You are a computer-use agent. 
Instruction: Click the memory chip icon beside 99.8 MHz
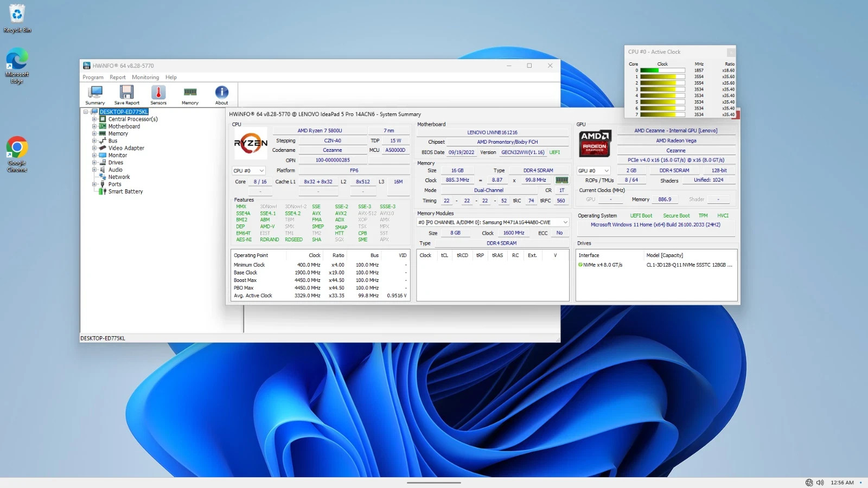pos(561,180)
